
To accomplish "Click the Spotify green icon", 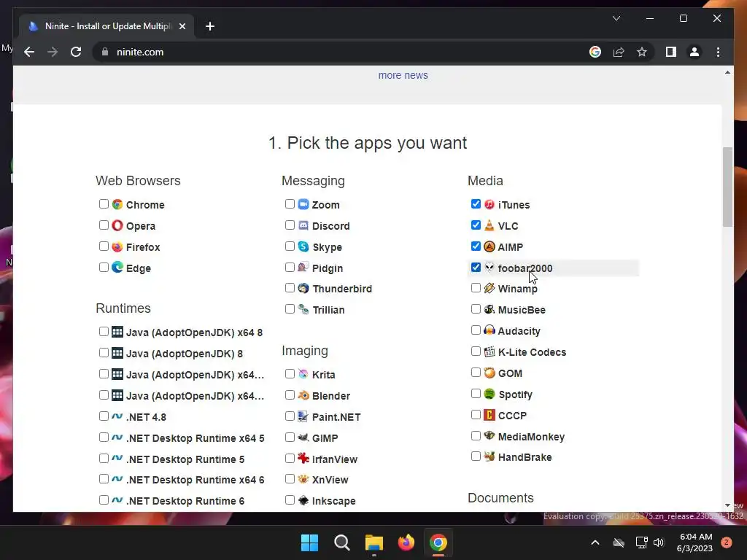I will pyautogui.click(x=489, y=394).
